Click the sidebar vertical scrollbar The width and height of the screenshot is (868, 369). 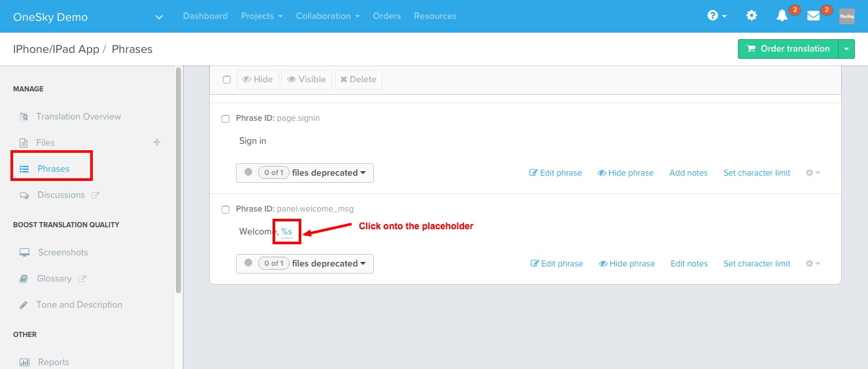coord(178,181)
